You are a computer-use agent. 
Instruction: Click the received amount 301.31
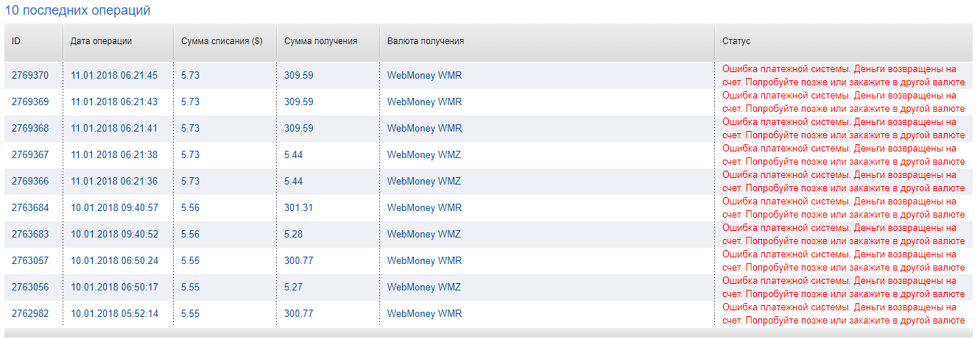pos(298,207)
